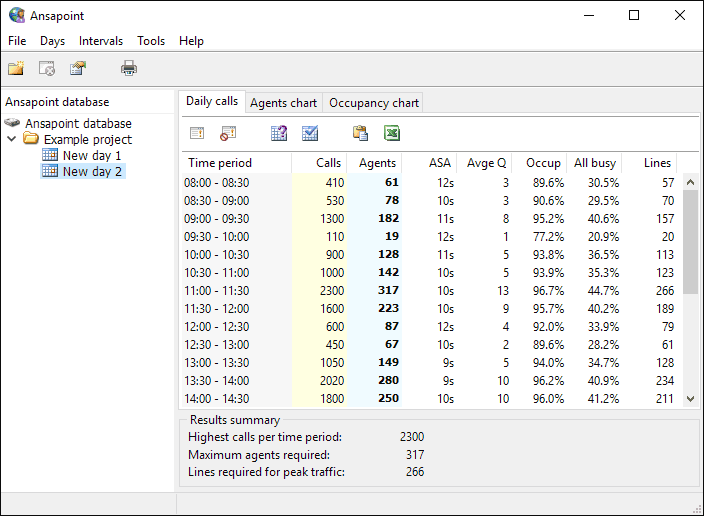Open the File menu

(17, 41)
